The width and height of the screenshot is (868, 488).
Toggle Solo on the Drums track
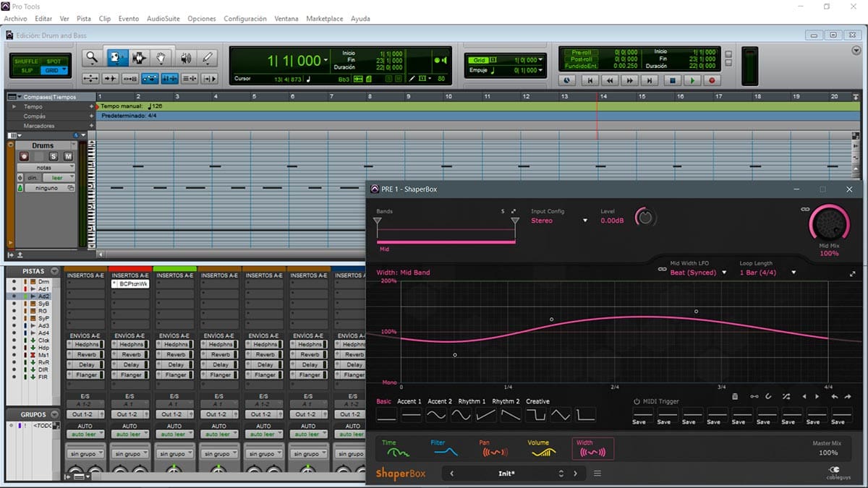point(53,156)
